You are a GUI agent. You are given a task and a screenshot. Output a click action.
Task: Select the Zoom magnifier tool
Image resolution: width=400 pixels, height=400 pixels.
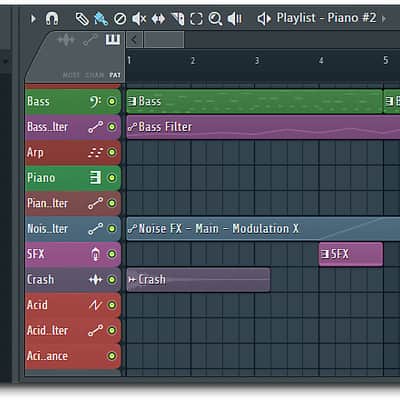215,19
